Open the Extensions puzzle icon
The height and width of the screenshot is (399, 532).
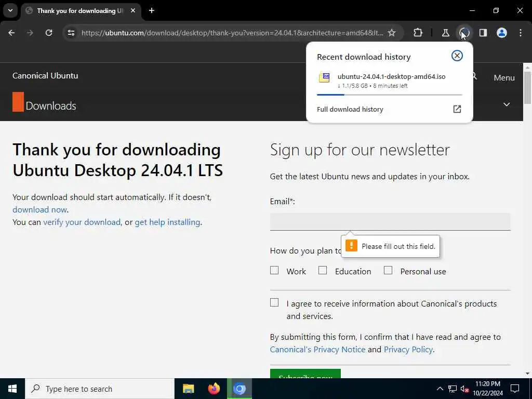pyautogui.click(x=418, y=33)
